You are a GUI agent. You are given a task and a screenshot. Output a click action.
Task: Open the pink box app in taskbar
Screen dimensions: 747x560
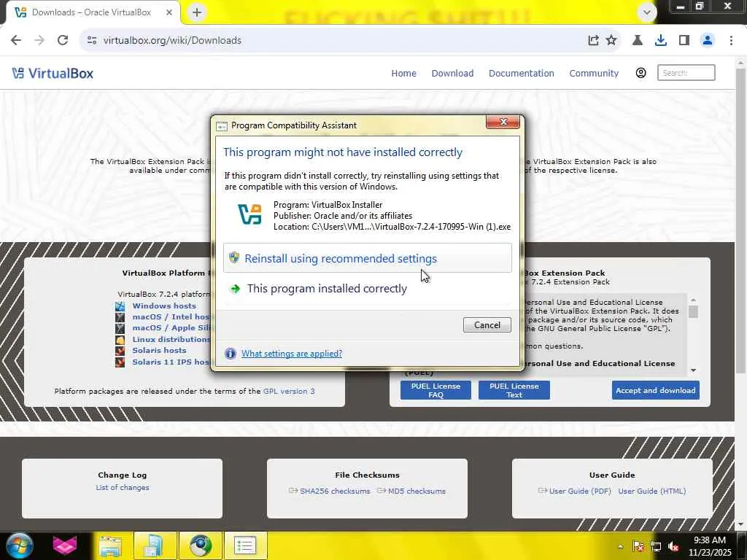pyautogui.click(x=65, y=545)
